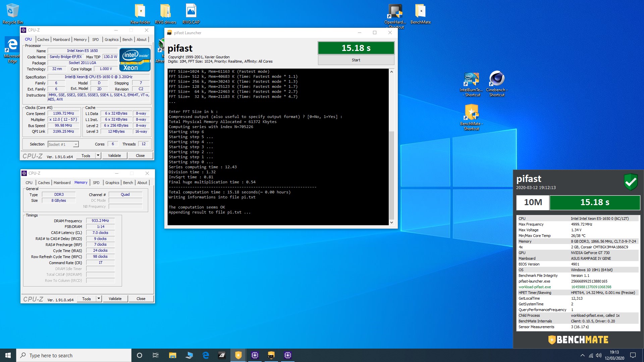Select CPU tab in bottom CPU-Z window
This screenshot has width=644, height=362.
[29, 183]
